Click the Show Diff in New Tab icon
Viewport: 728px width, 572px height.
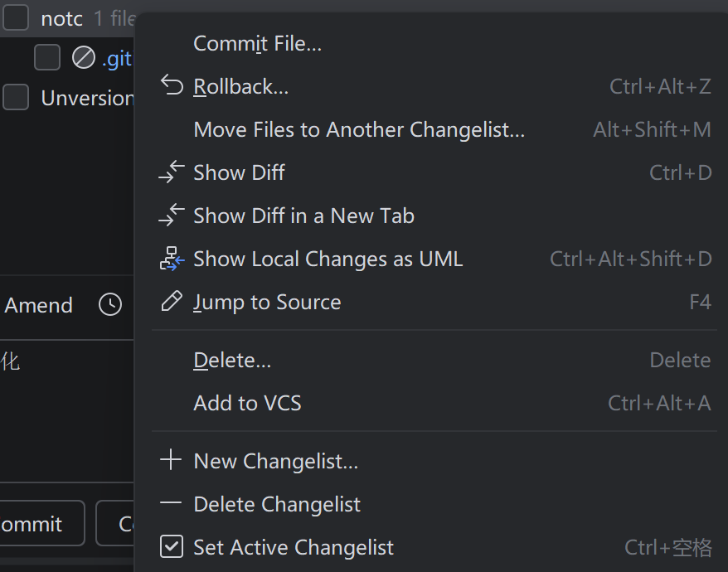171,216
